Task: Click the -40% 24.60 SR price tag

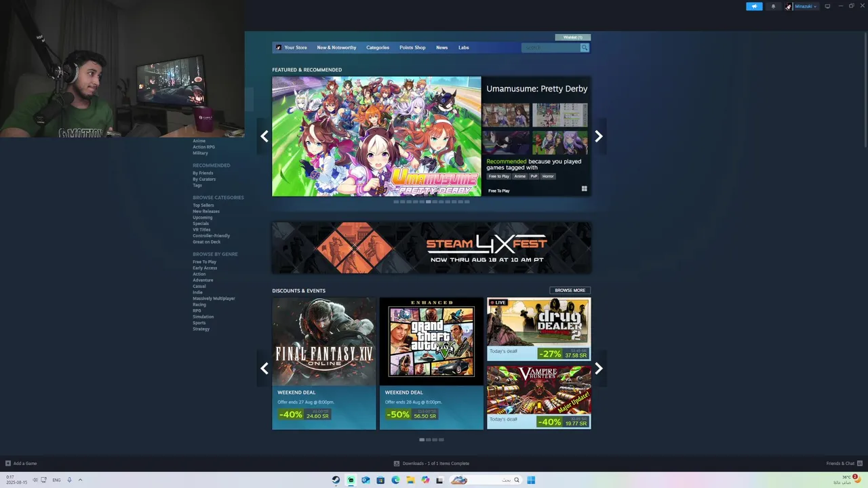Action: pos(304,414)
